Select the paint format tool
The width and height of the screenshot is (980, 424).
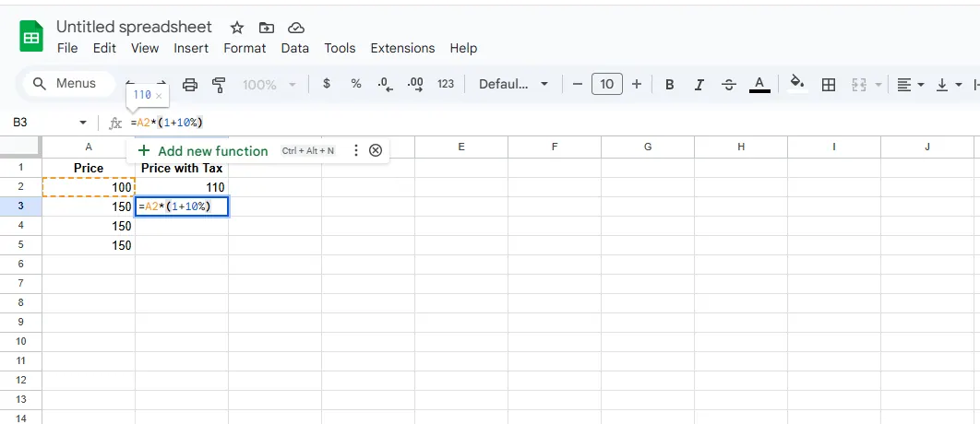click(219, 85)
